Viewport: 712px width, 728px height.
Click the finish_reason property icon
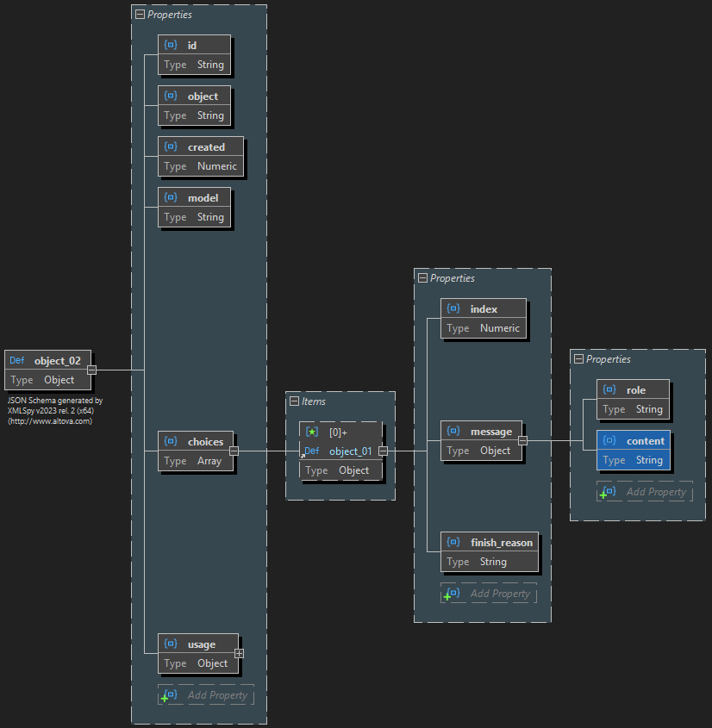tap(454, 542)
